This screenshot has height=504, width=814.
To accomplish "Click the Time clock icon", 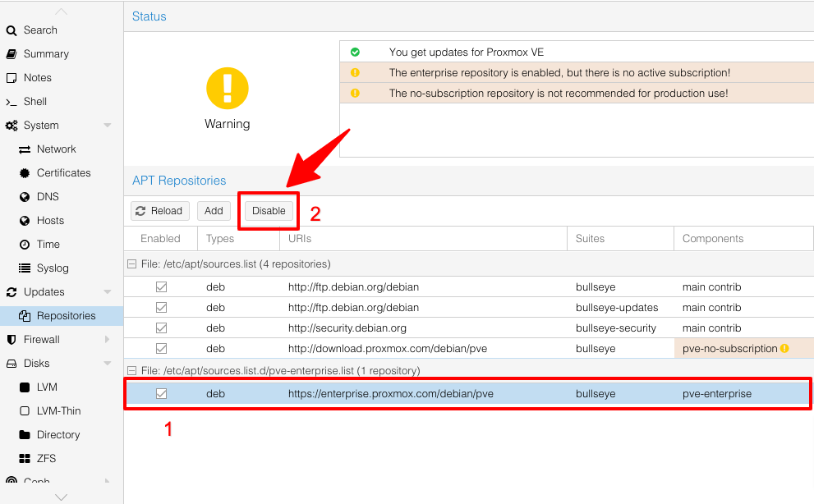I will click(25, 245).
